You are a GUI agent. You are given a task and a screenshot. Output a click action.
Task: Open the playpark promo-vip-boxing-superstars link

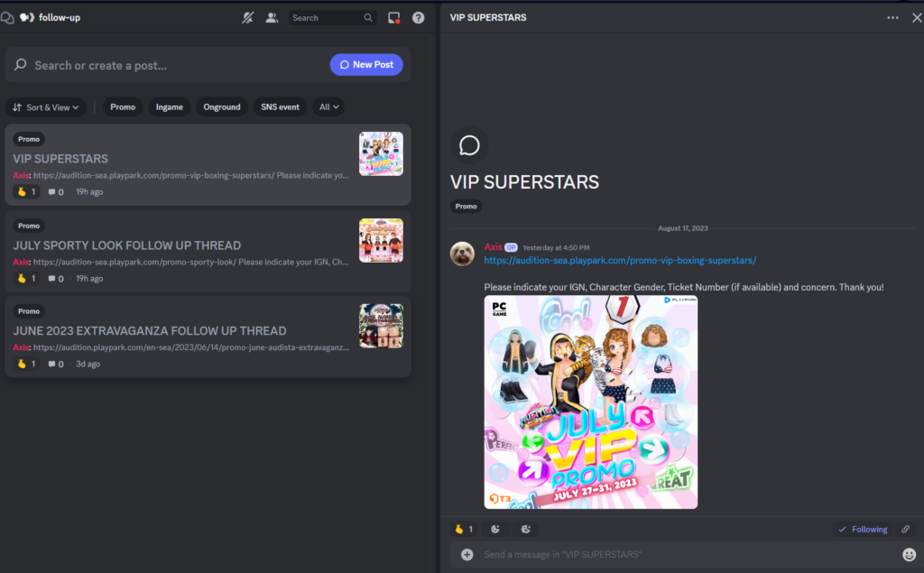[620, 260]
